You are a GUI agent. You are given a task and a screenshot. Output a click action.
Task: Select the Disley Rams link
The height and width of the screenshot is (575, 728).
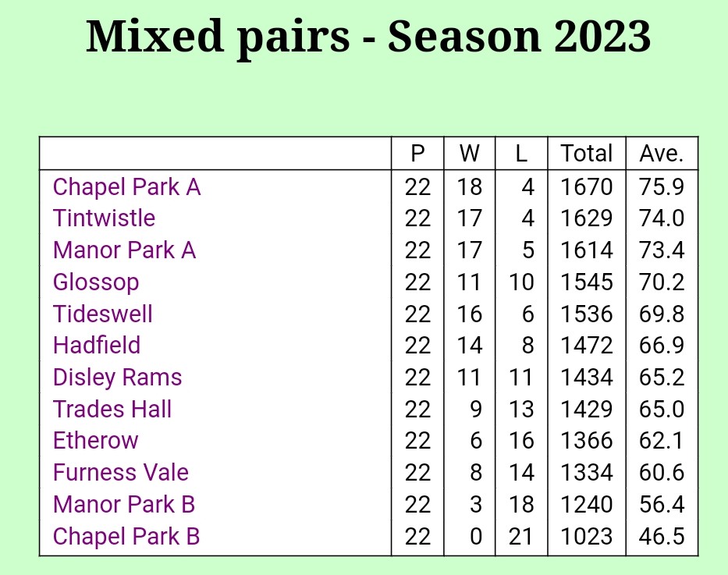[x=117, y=378]
